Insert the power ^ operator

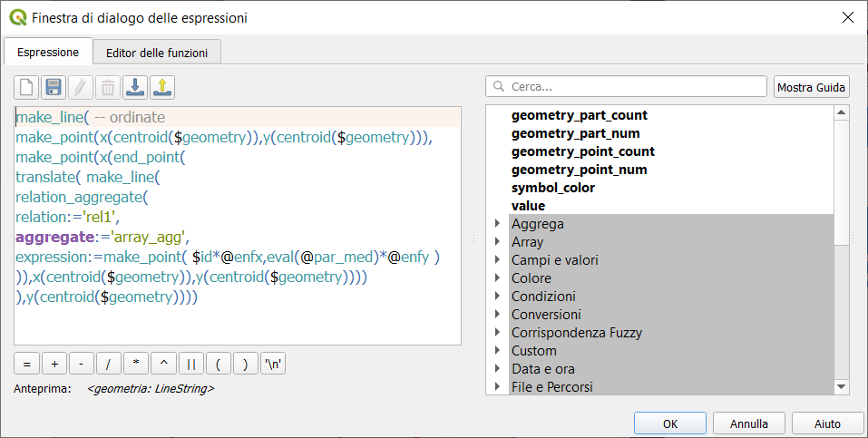tap(163, 364)
